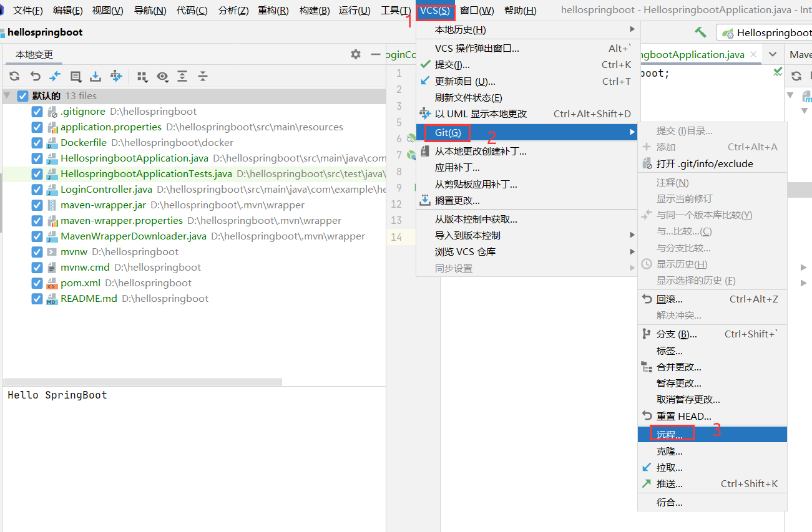
Task: Choose 提交(I)... in VCS menu
Action: [x=528, y=64]
